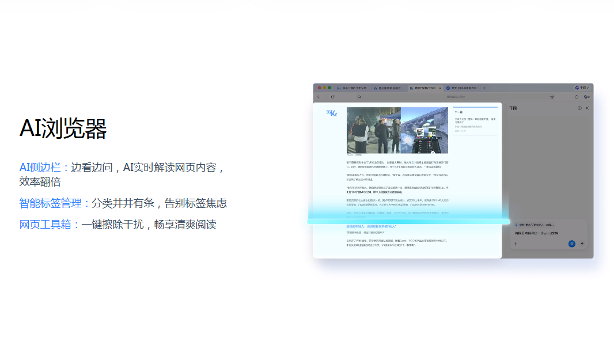Close the 千问 sidebar panel
Screen dimensions: 614x364
point(587,108)
